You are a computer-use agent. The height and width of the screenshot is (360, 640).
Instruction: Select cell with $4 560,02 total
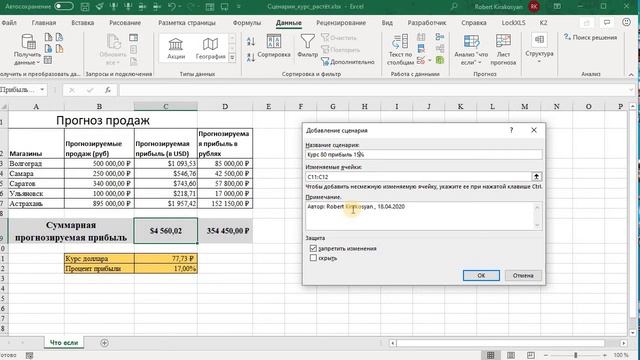pos(165,231)
